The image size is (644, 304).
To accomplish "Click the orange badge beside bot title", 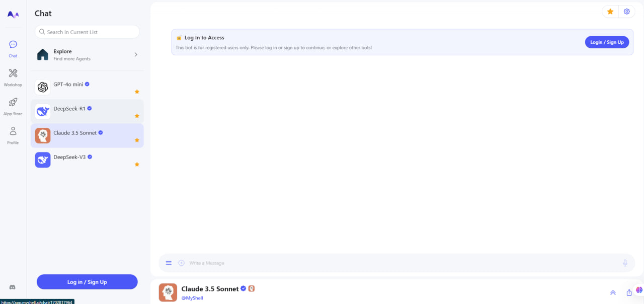I will (252, 288).
